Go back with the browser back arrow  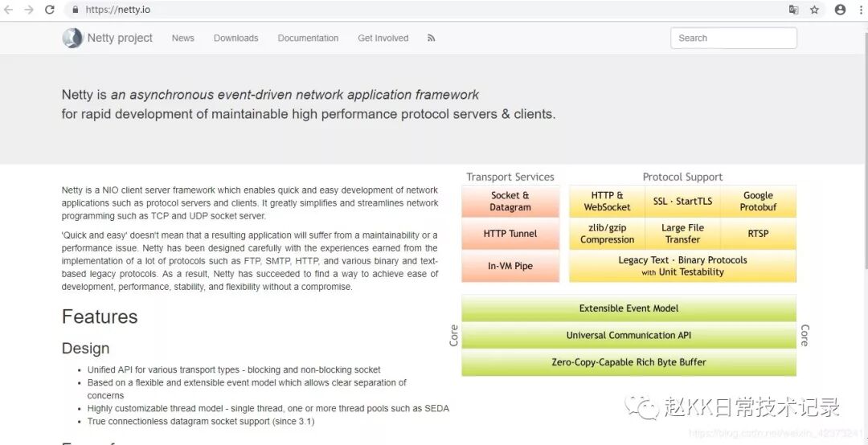pyautogui.click(x=8, y=10)
